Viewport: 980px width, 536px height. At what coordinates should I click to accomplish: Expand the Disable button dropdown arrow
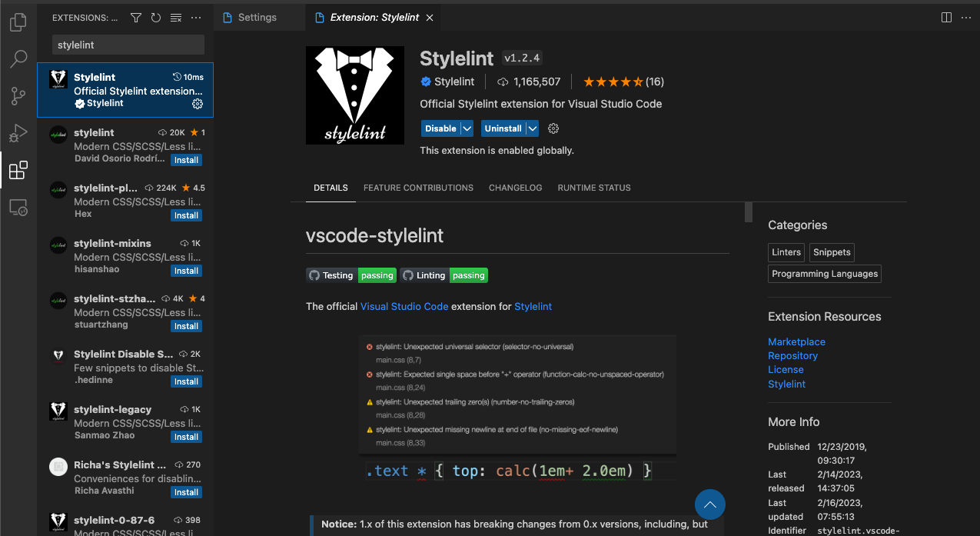(467, 128)
